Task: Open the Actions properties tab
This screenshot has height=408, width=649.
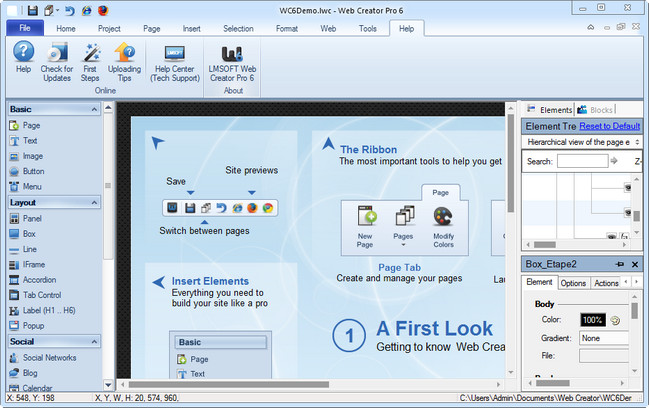Action: (606, 283)
